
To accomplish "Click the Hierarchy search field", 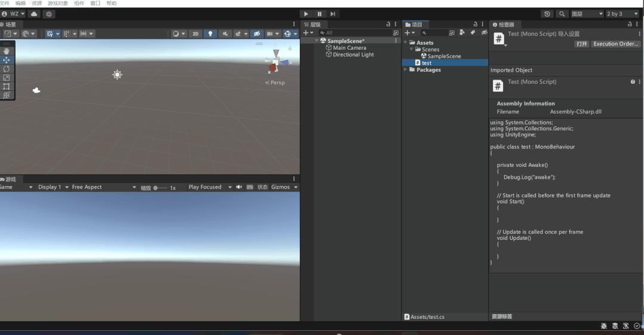I will [355, 33].
